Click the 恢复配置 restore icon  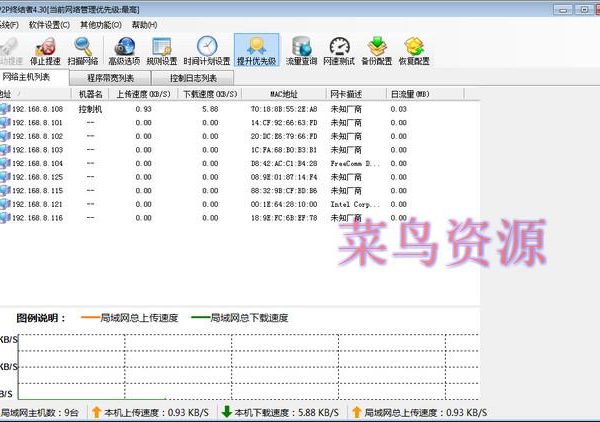coord(414,48)
